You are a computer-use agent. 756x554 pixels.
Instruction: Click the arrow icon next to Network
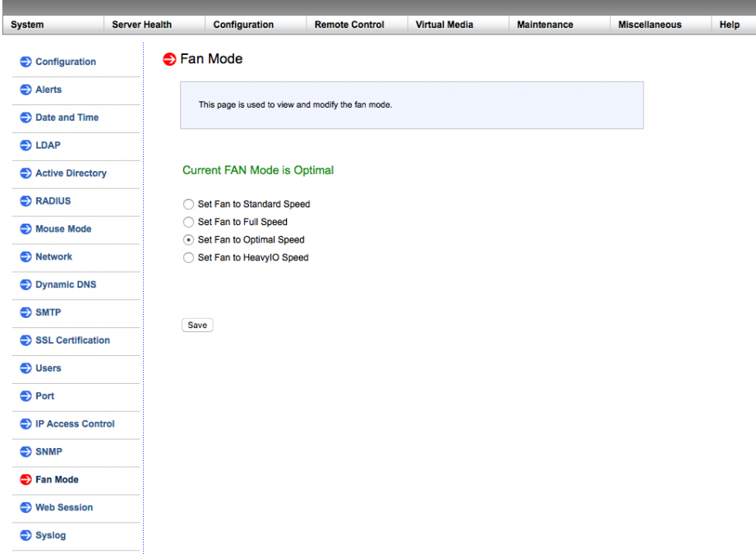[25, 257]
